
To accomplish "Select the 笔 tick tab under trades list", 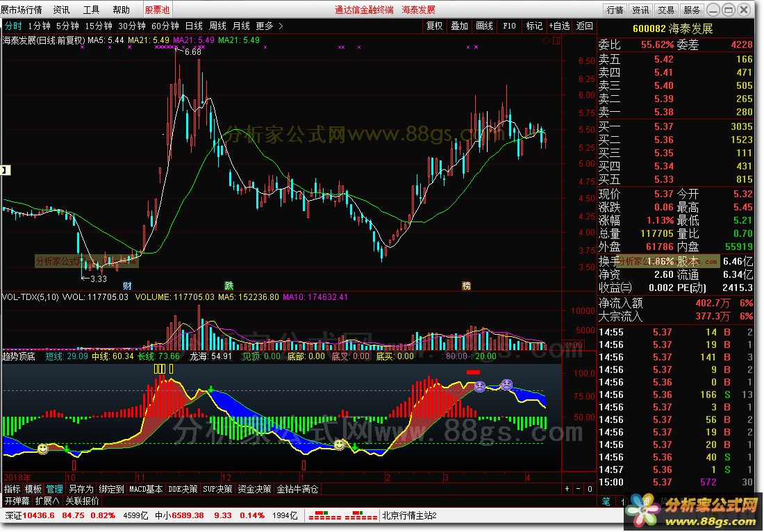I will [x=606, y=501].
